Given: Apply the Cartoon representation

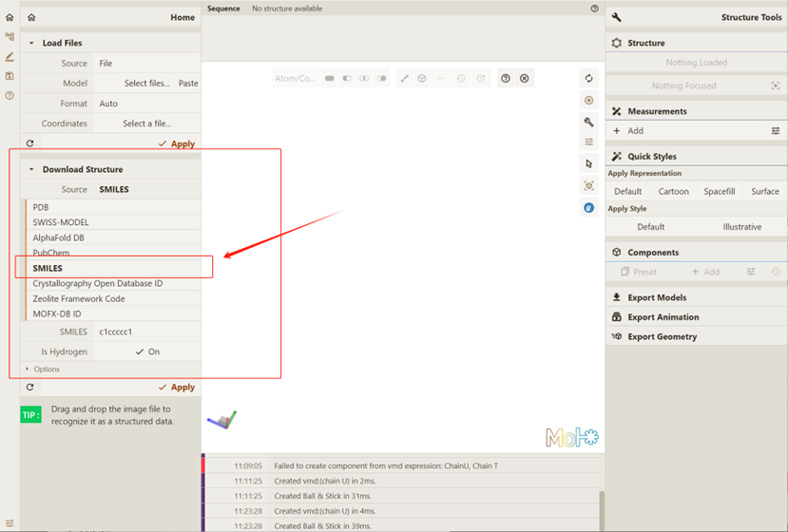Looking at the screenshot, I should point(674,191).
